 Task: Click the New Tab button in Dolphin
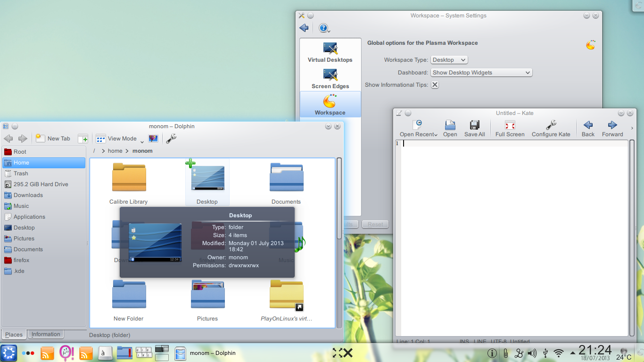click(x=53, y=139)
